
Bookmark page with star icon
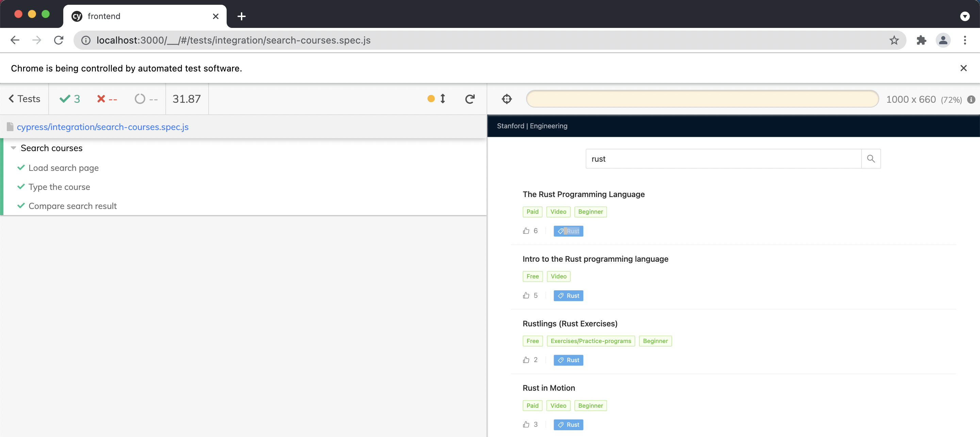(x=894, y=40)
